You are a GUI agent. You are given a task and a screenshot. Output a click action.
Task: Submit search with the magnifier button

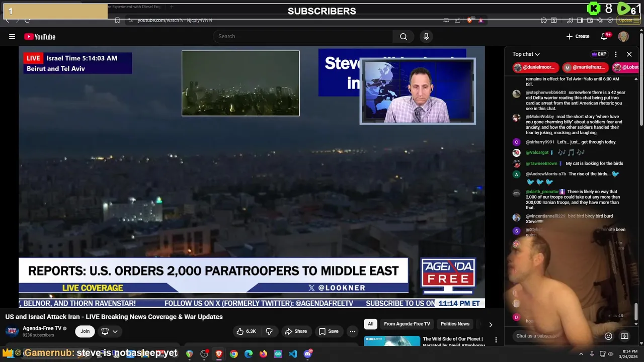[x=403, y=36]
